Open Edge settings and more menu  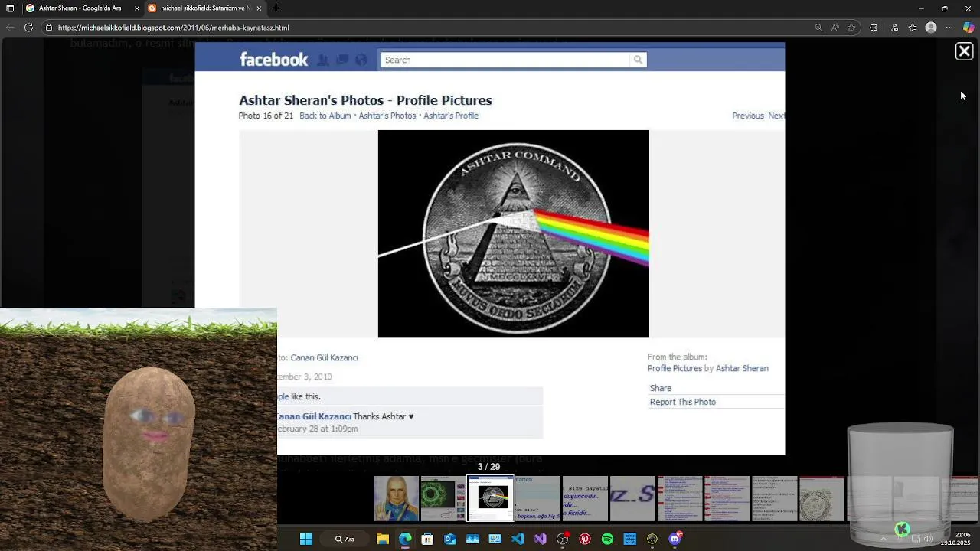(x=949, y=28)
